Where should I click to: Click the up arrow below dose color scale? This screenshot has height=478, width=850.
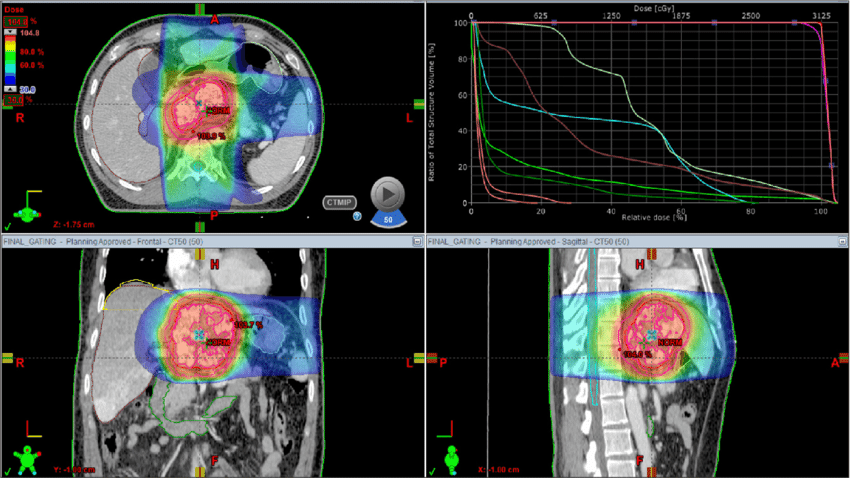[x=10, y=88]
